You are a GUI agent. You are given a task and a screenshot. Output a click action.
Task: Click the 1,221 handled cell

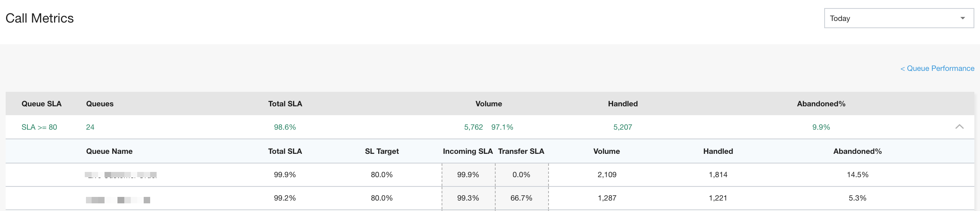coord(718,198)
